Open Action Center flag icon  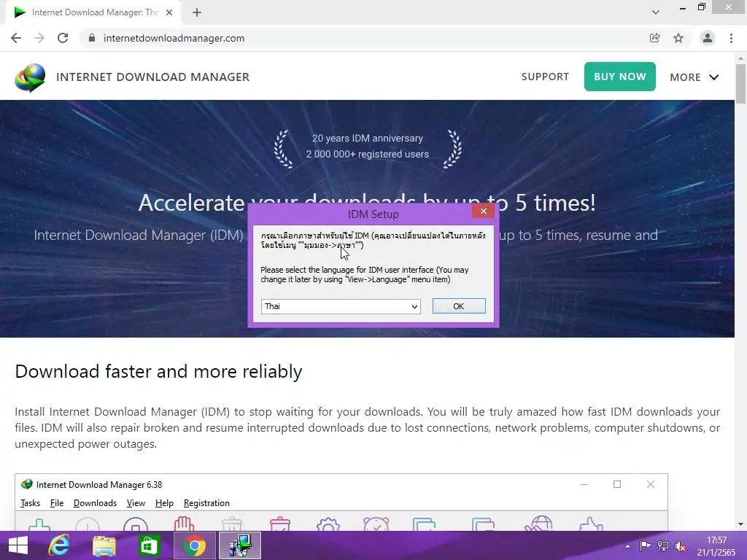point(645,545)
